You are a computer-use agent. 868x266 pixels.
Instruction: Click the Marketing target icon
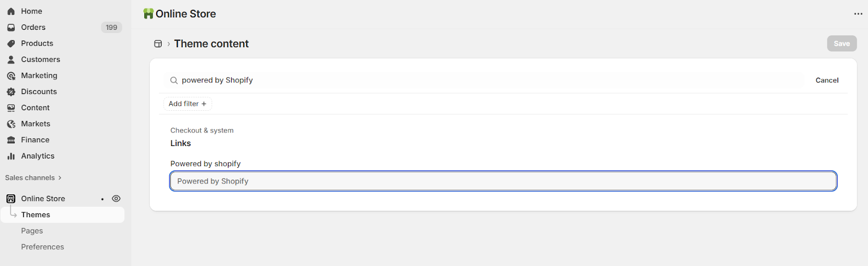coord(11,76)
